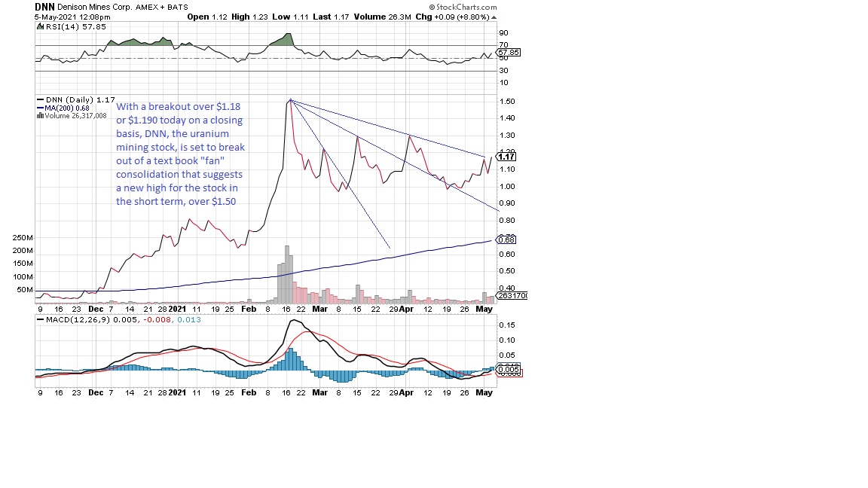Click the RSI(14) 57.85 indicator label
The image size is (868, 488).
(76, 26)
